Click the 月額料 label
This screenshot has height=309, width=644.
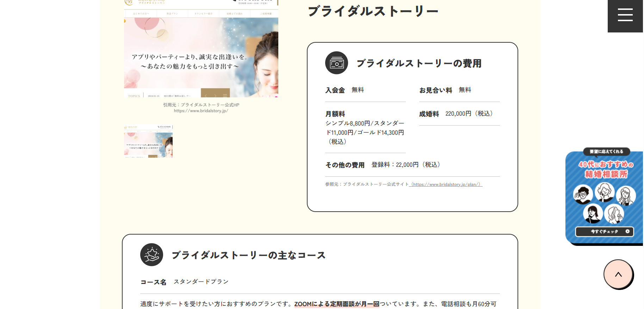[x=335, y=114]
